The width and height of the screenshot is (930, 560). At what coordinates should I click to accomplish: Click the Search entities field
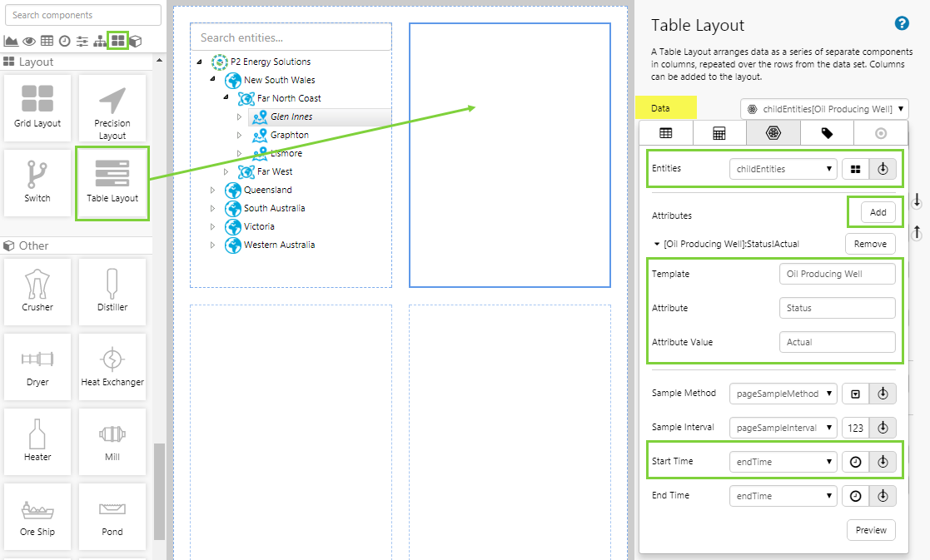point(291,37)
